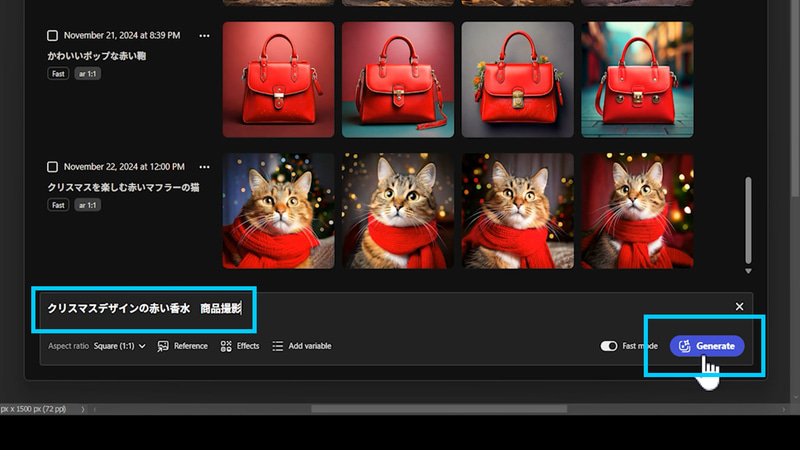Open the fourth cat with red scarf thumbnail
The height and width of the screenshot is (450, 800).
637,211
